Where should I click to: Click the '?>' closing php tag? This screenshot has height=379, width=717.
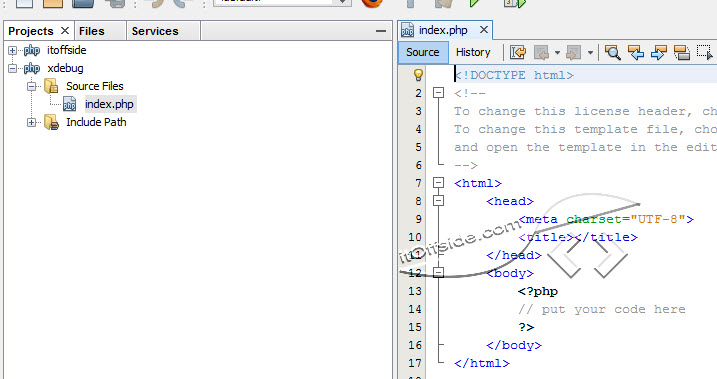526,327
